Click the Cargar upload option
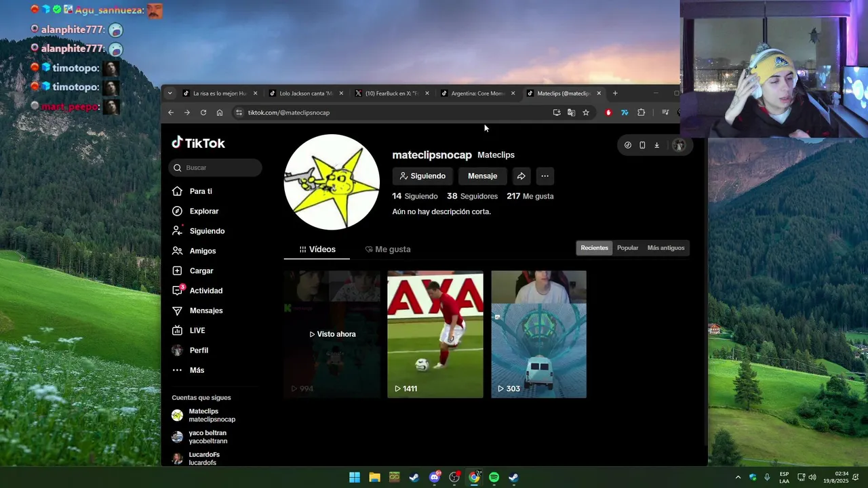 coord(193,270)
